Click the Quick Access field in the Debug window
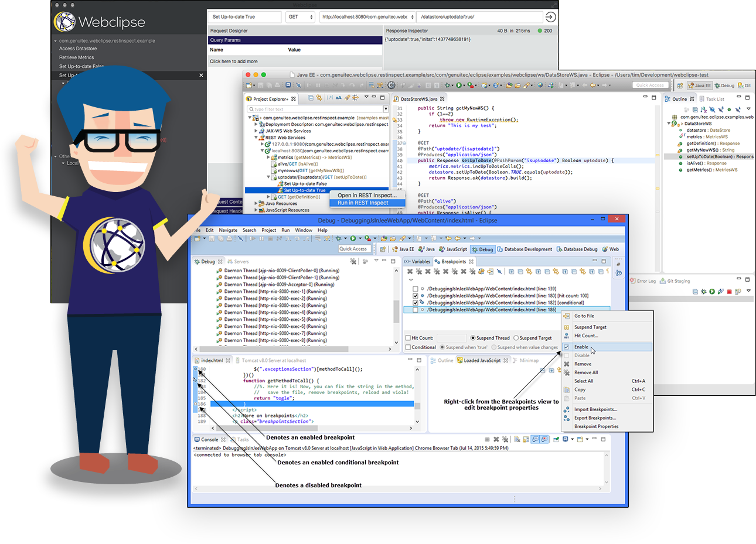The height and width of the screenshot is (544, 756). (x=353, y=249)
